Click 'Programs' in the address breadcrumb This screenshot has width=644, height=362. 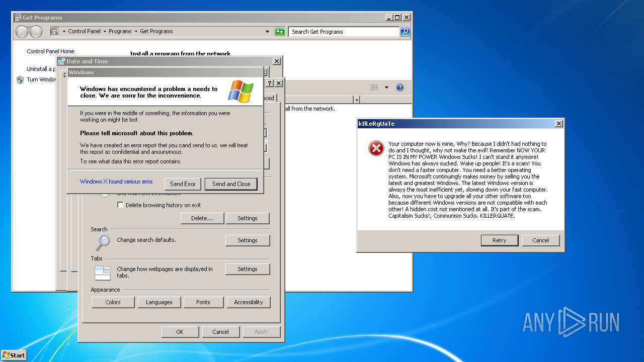pyautogui.click(x=120, y=31)
